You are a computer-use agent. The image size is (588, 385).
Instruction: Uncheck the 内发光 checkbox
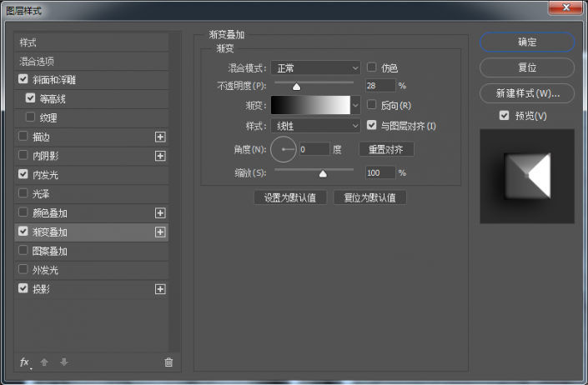[23, 174]
